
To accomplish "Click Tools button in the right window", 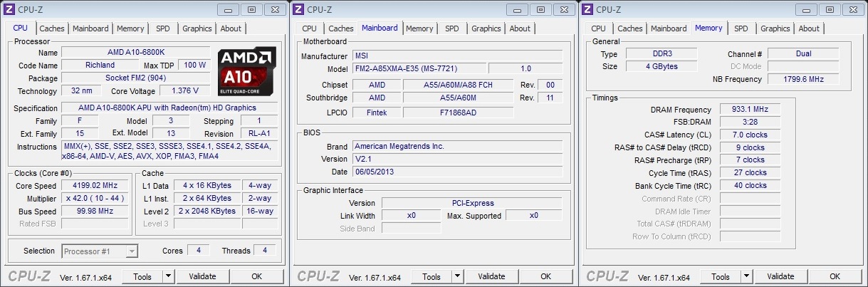I will [721, 276].
